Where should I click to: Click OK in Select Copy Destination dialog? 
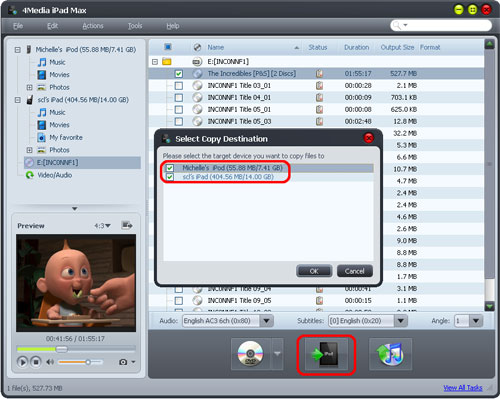coord(314,271)
